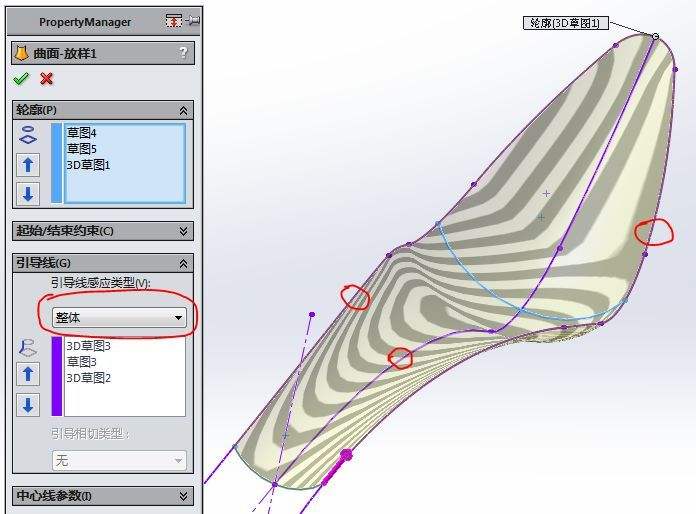
Task: Pin the PropertyManager panel open
Action: point(192,21)
